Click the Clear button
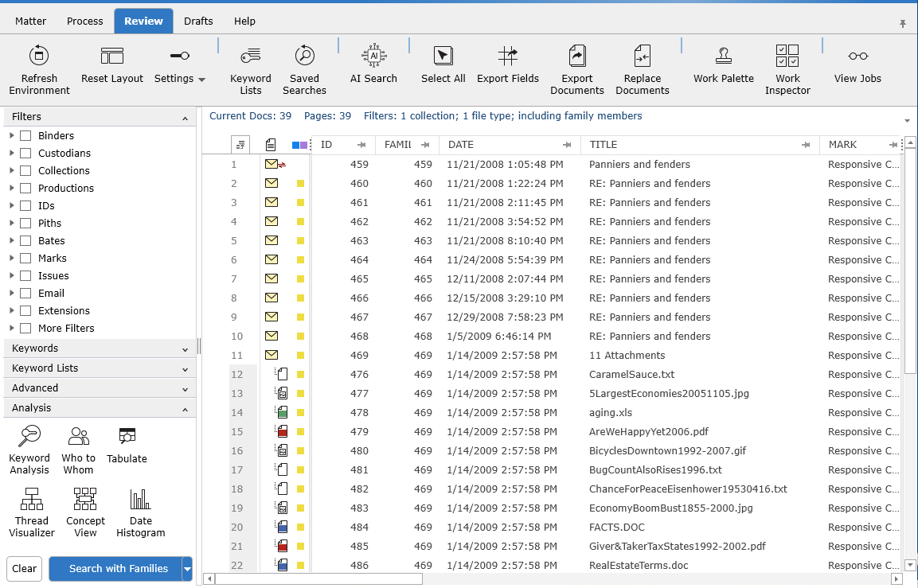 (x=24, y=569)
